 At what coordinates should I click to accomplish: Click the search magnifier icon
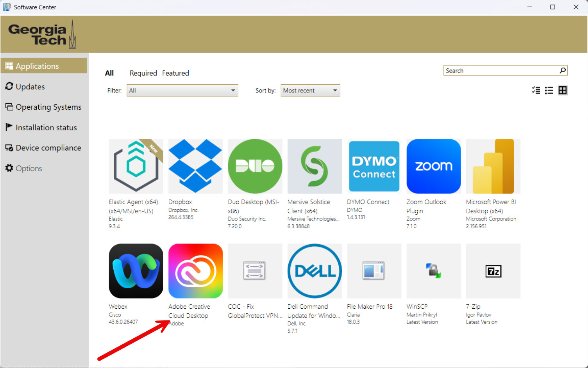(563, 71)
